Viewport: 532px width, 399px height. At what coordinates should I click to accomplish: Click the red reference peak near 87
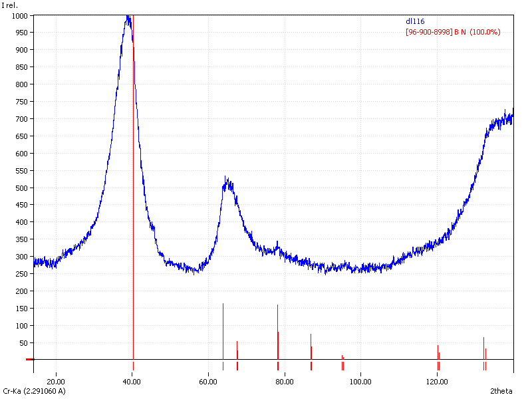[x=311, y=347]
